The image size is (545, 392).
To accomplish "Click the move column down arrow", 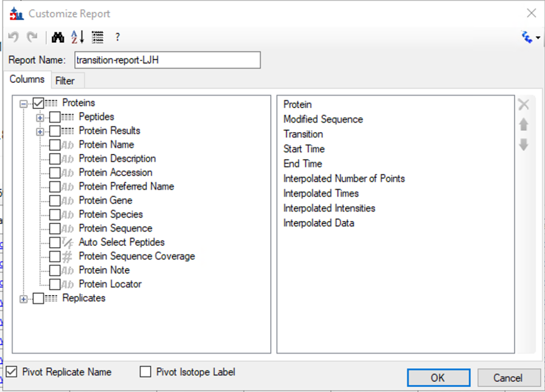I will pos(524,145).
